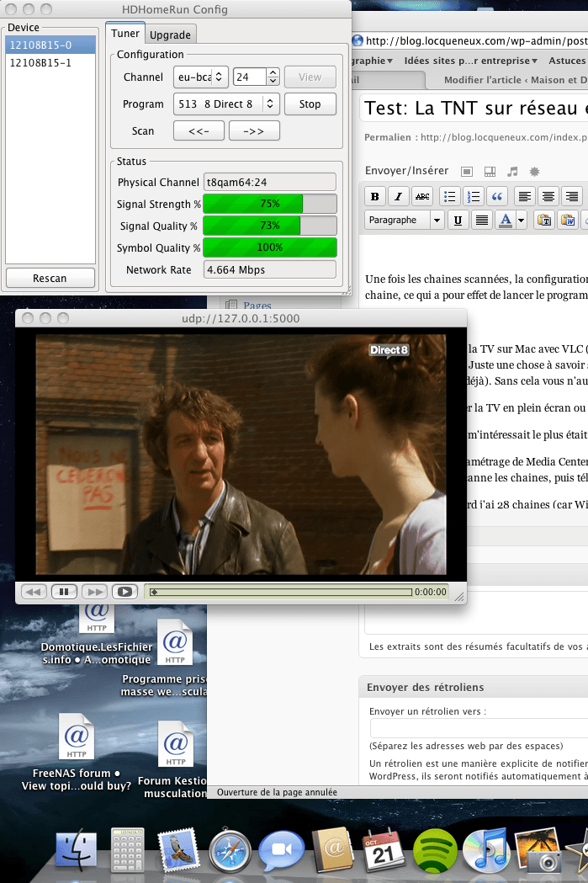The width and height of the screenshot is (588, 883).
Task: Scan backward with the <<- button
Action: point(199,131)
